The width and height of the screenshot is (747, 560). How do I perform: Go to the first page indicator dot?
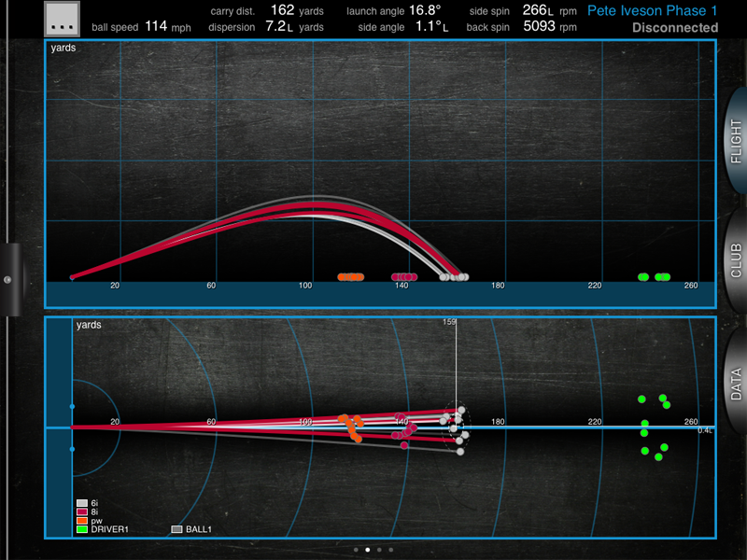click(x=356, y=550)
